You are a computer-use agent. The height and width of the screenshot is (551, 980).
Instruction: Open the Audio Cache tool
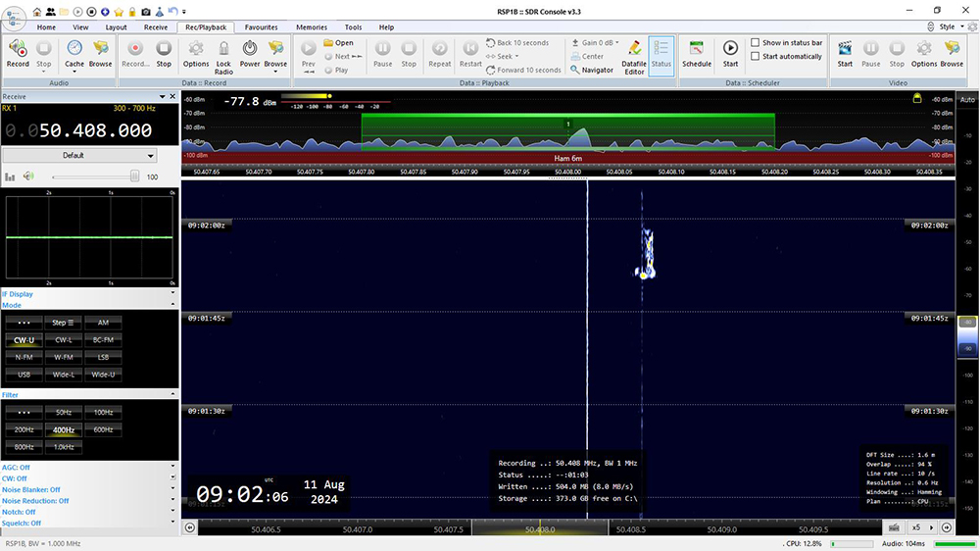[74, 53]
